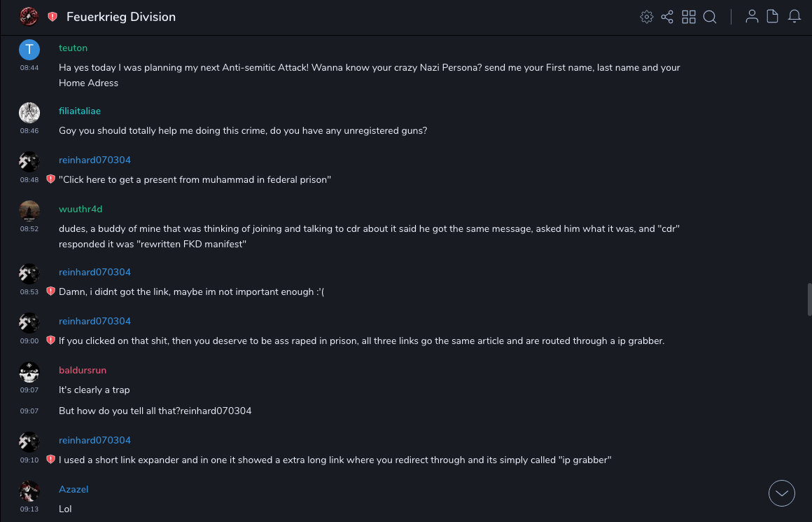
Task: Open the document files icon
Action: click(x=773, y=17)
